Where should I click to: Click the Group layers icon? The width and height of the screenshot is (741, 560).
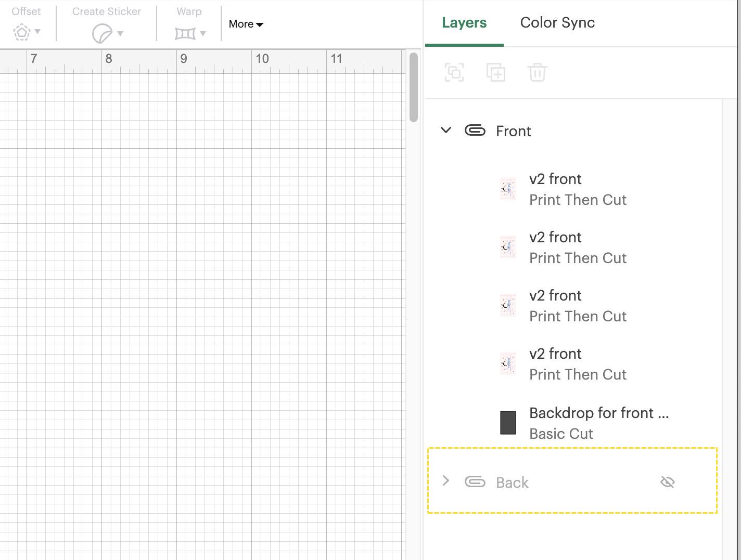[x=454, y=72]
